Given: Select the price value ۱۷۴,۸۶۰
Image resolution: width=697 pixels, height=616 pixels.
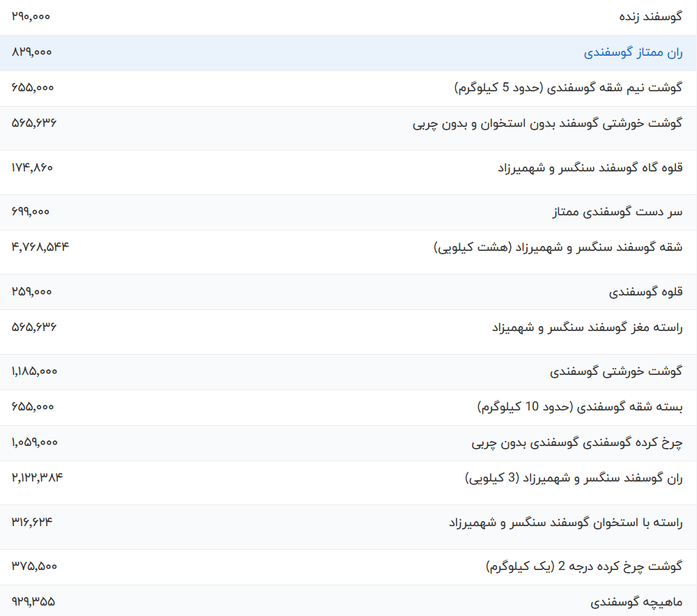Looking at the screenshot, I should tap(32, 167).
